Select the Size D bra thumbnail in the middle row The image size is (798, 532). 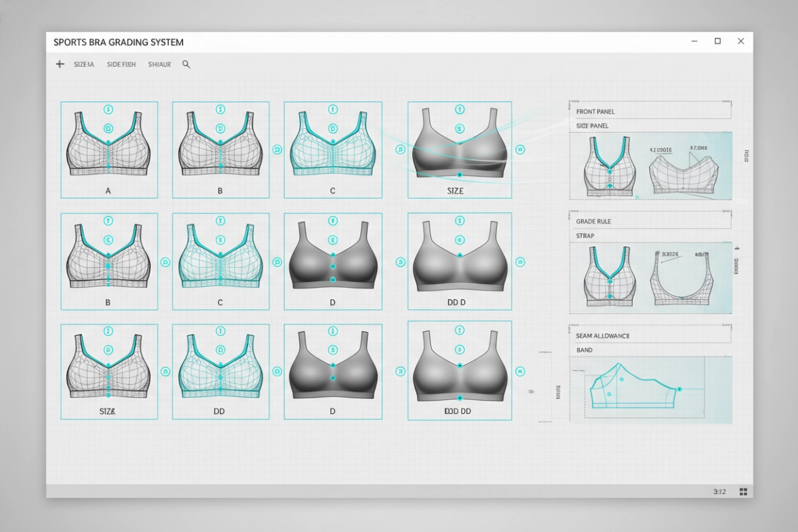332,261
